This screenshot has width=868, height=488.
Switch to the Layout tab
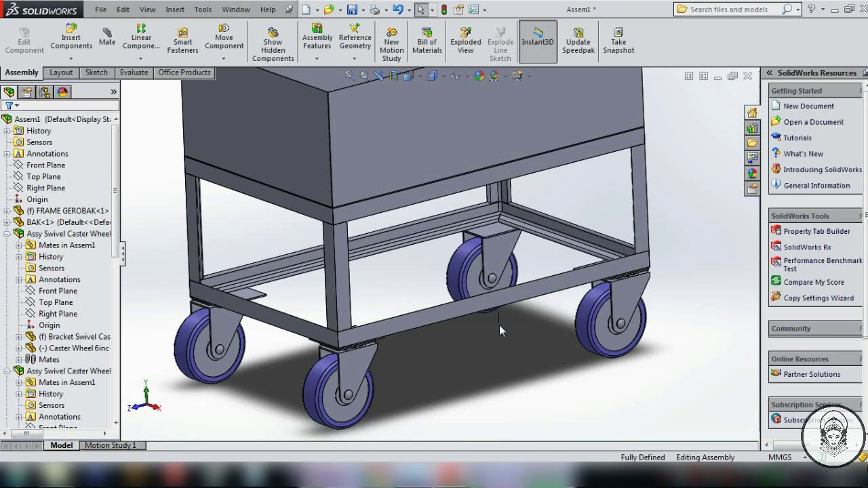pyautogui.click(x=60, y=73)
